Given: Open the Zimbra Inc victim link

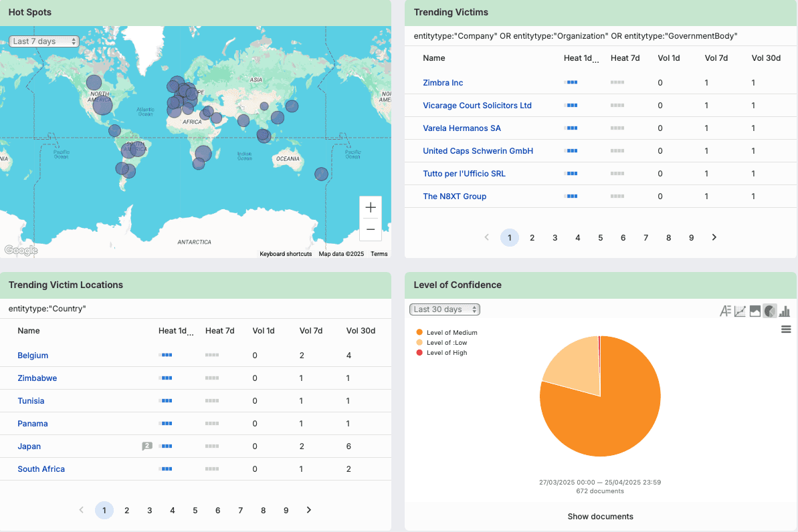Looking at the screenshot, I should pos(443,82).
